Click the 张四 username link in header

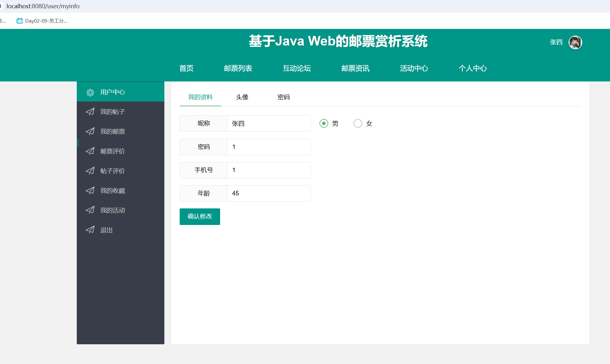[556, 42]
